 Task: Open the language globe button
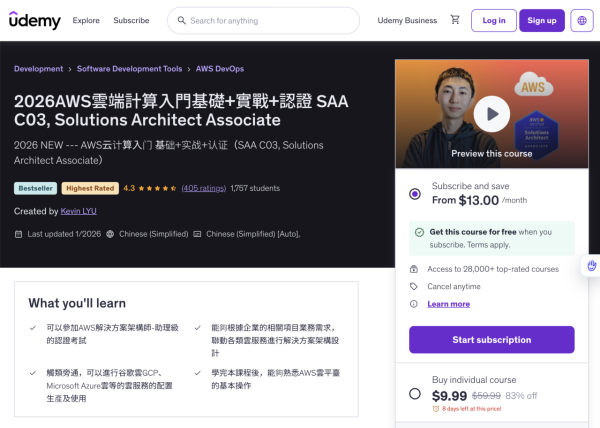[582, 20]
